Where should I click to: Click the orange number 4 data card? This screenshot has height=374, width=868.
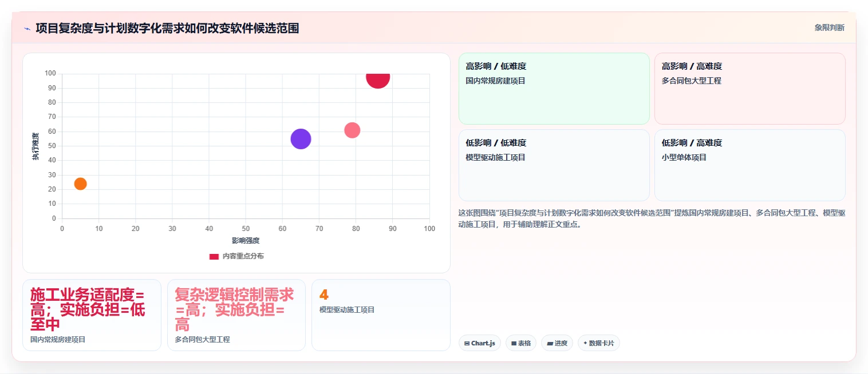(381, 315)
